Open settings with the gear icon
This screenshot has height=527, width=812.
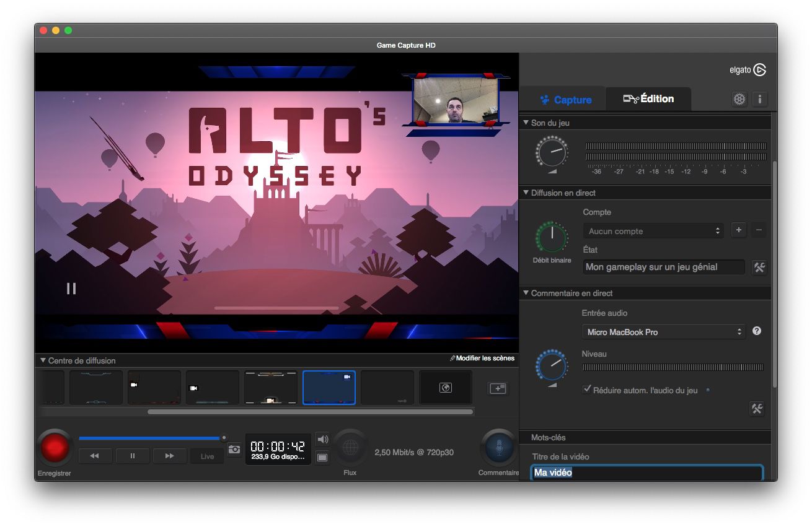pyautogui.click(x=739, y=98)
